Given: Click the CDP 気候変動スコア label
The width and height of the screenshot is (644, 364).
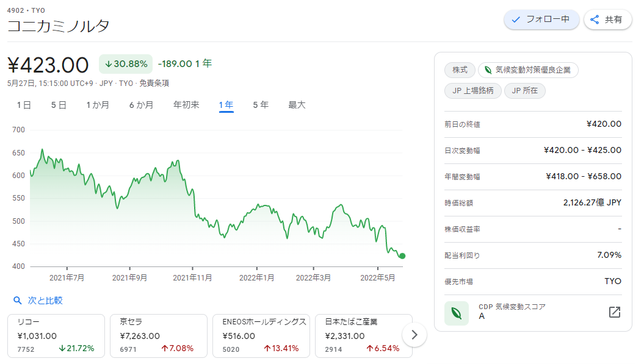Looking at the screenshot, I should [x=512, y=307].
